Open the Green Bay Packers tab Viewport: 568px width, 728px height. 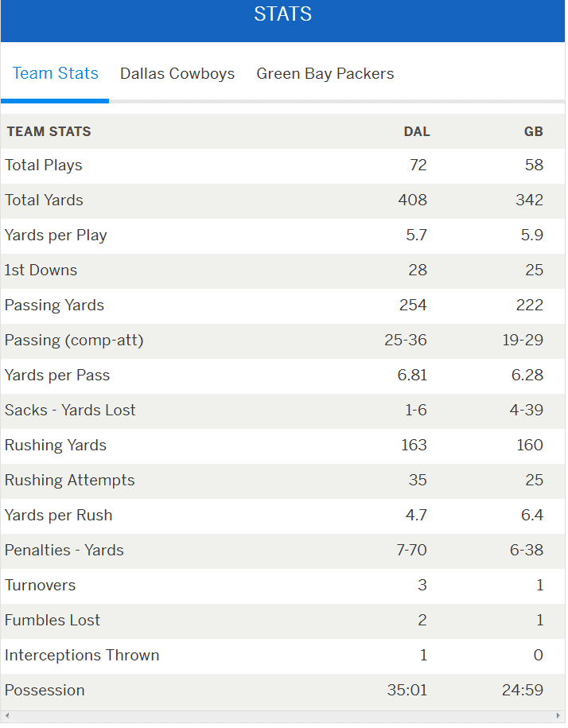(325, 74)
